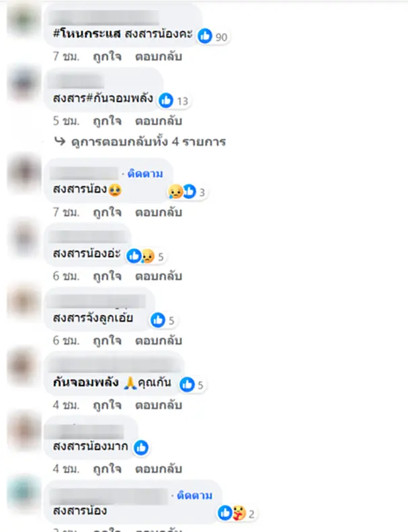Viewport: 408px width, 532px height.
Task: Click like icon beside กันจอมพลัง คุณกัน comment
Action: click(x=187, y=384)
